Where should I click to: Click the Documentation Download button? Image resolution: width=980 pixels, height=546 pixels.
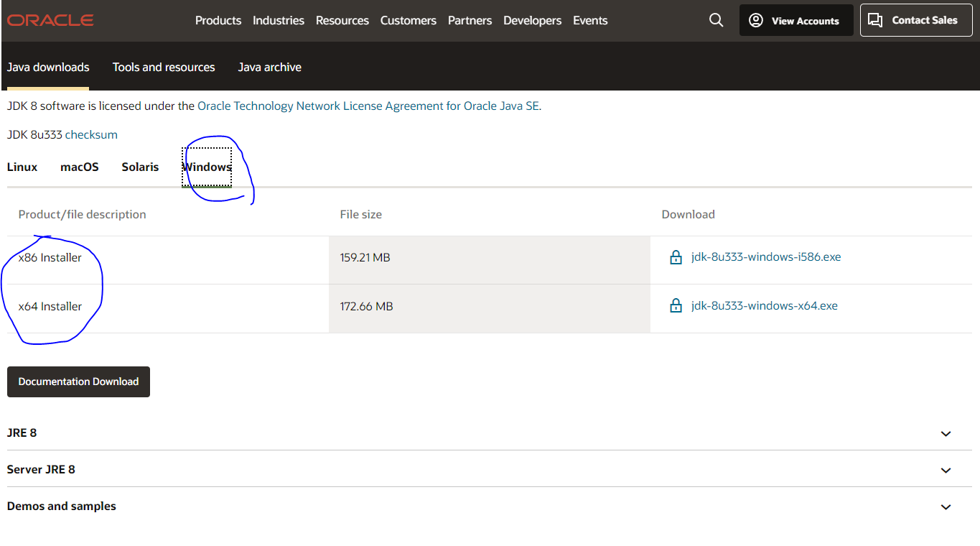coord(78,381)
